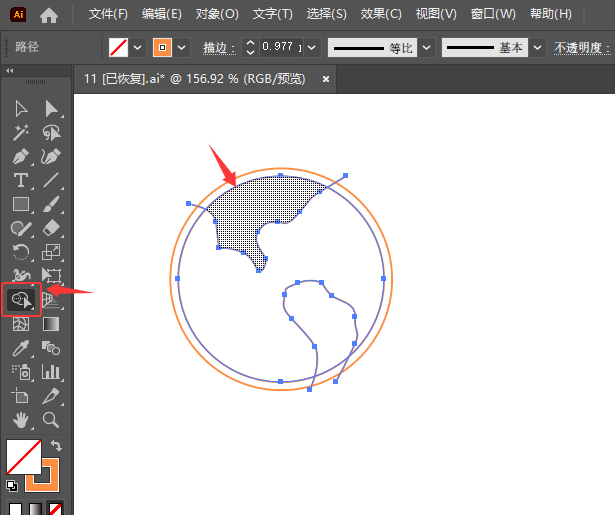
Task: Open the 效果(C) menu
Action: [381, 15]
